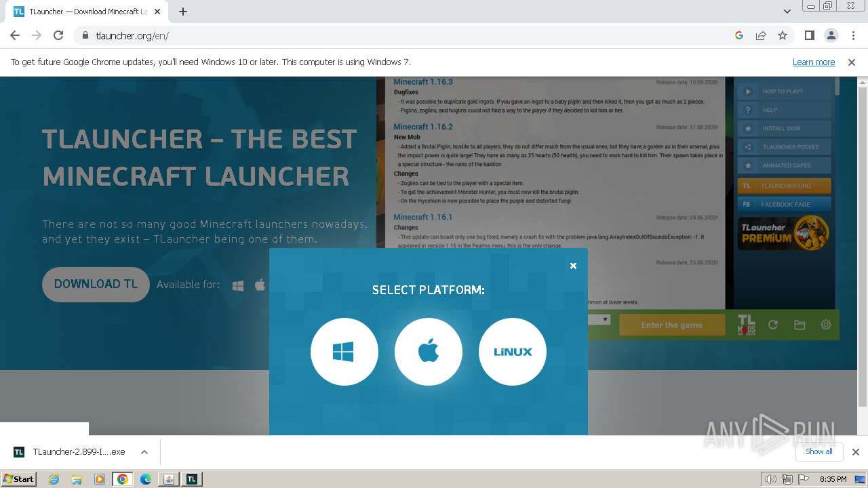Expand the tab search dropdown
This screenshot has width=868, height=488.
coord(787,12)
